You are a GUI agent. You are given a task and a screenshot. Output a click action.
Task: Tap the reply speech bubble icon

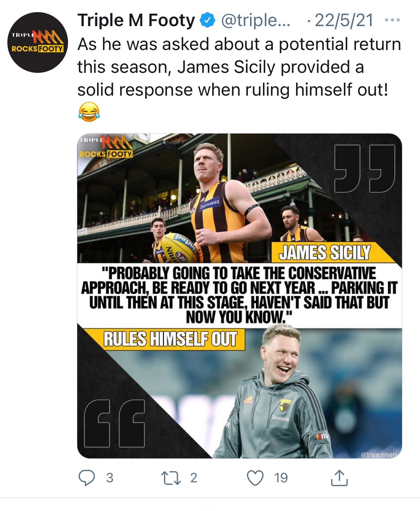[87, 478]
